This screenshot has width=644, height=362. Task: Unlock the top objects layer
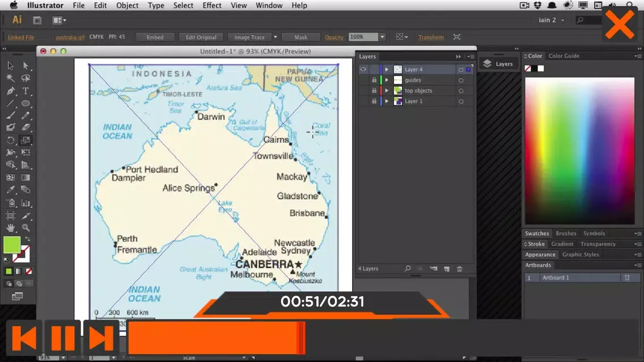tap(374, 90)
